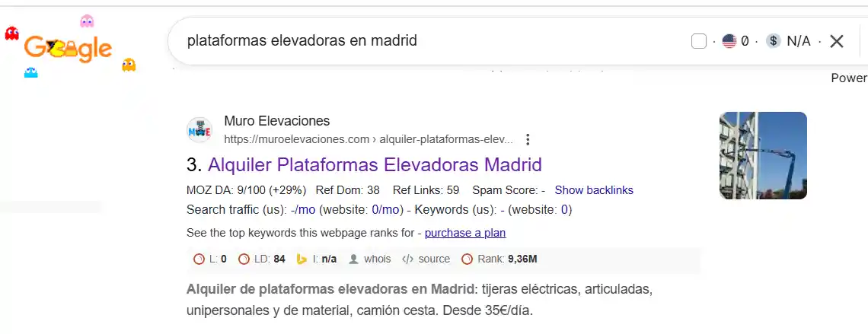Image resolution: width=868 pixels, height=334 pixels.
Task: Open the whois lookup link
Action: pyautogui.click(x=377, y=259)
